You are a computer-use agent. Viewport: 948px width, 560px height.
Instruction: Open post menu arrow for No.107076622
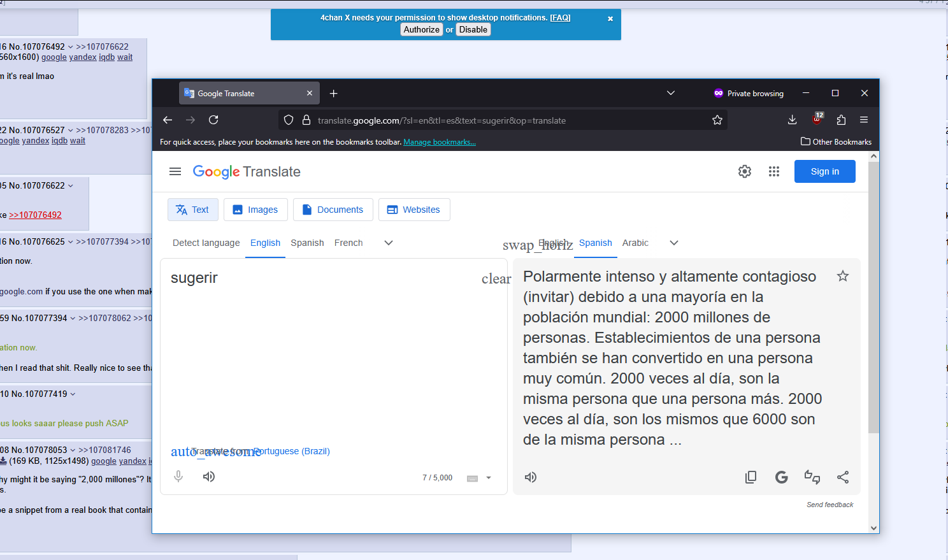tap(71, 186)
